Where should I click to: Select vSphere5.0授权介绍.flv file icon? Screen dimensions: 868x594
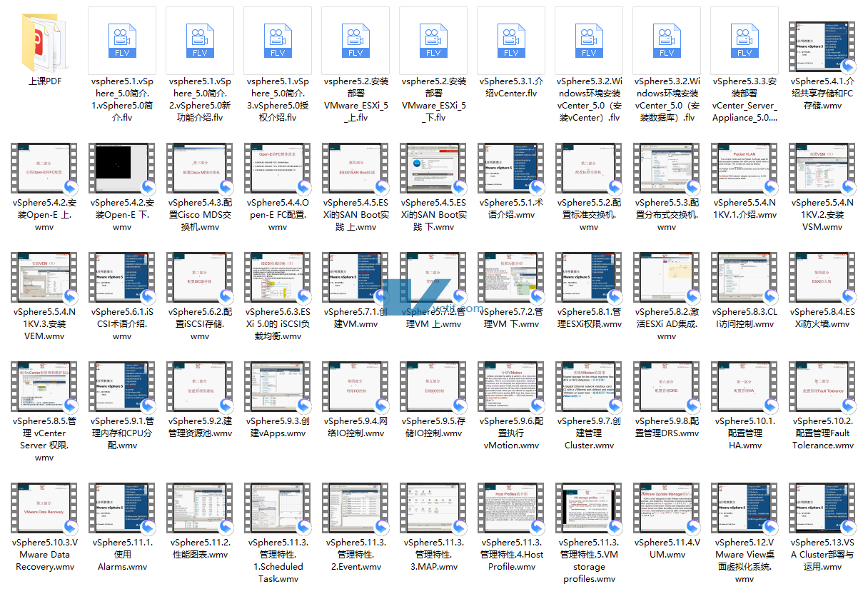[278, 40]
